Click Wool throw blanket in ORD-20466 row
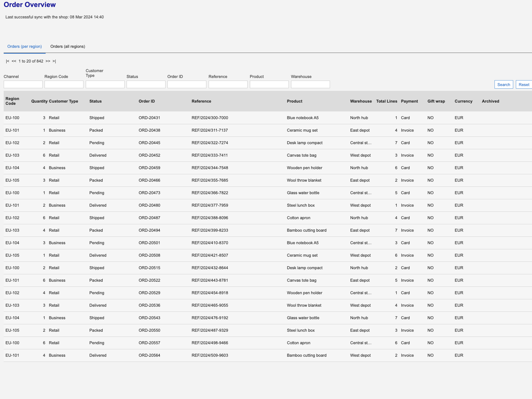This screenshot has height=399, width=532. [304, 180]
